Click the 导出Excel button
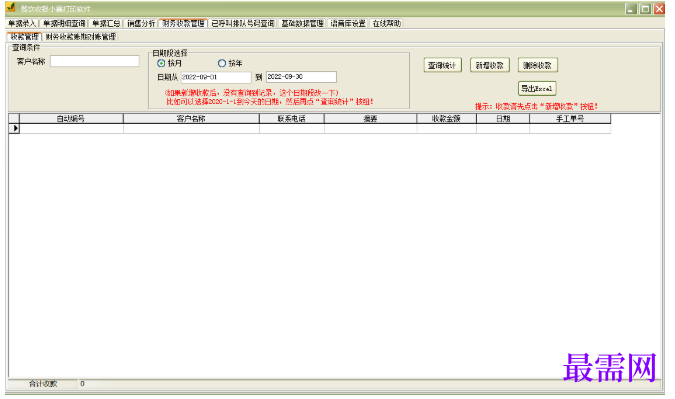675x399 pixels. coord(537,89)
